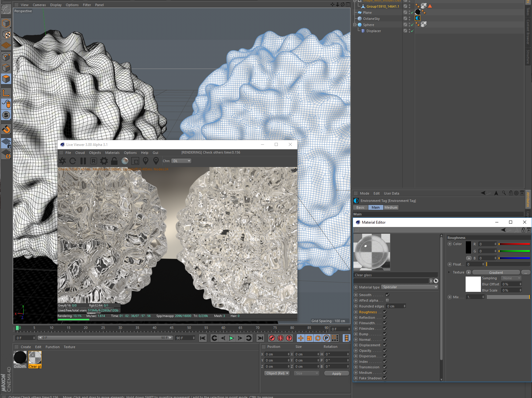This screenshot has width=532, height=398.
Task: Click the Apply button in coordinates panel
Action: coord(337,373)
